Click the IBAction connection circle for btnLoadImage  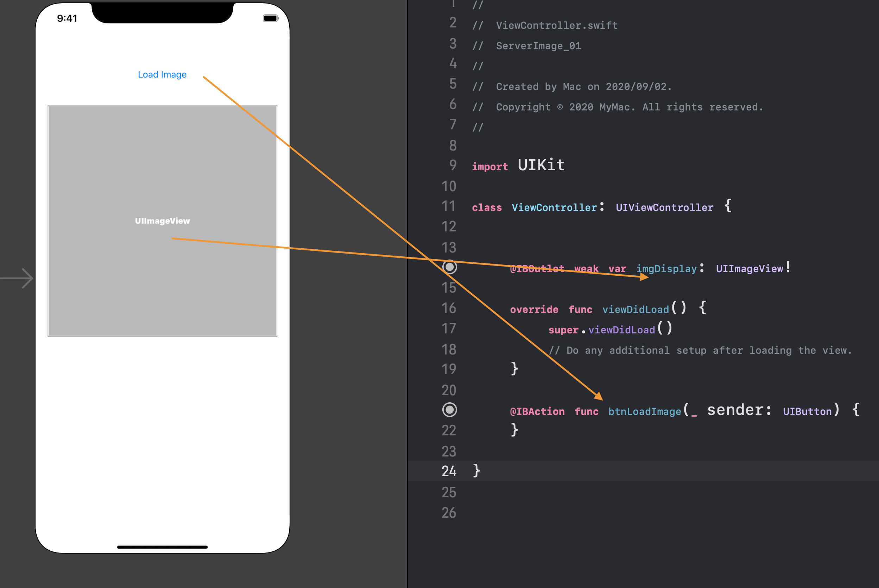coord(449,410)
